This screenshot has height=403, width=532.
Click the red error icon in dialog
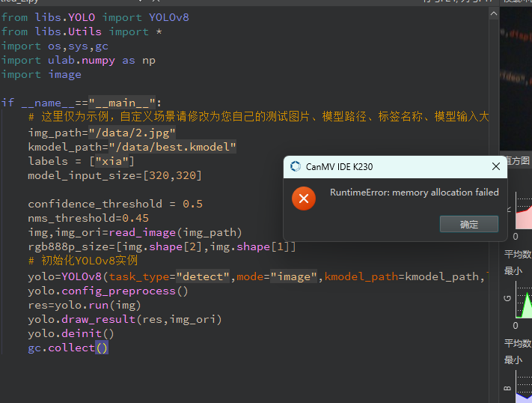[x=303, y=199]
